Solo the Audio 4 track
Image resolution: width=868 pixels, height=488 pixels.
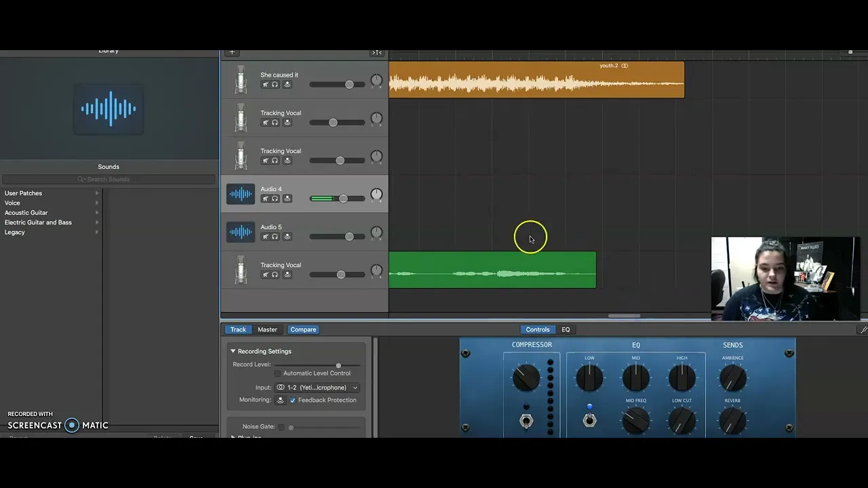275,199
